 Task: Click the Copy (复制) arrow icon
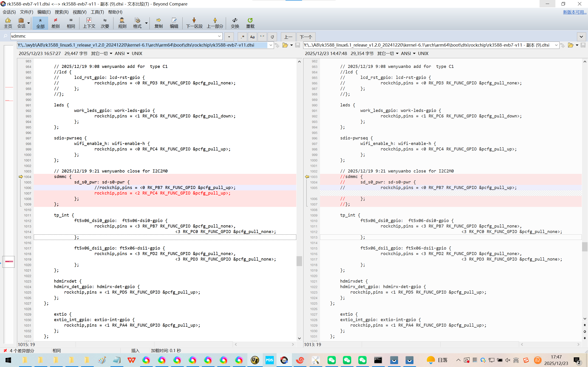pos(158,23)
